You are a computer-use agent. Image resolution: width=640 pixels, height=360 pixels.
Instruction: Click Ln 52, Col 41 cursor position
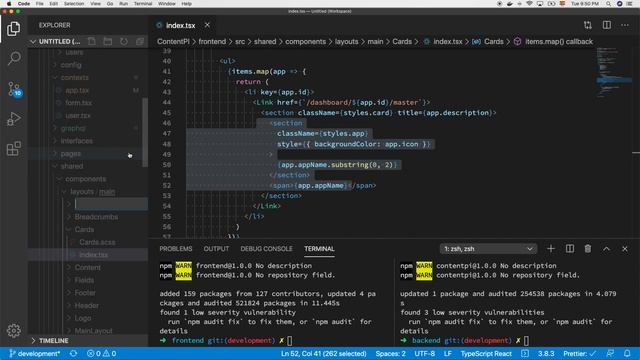click(x=323, y=353)
